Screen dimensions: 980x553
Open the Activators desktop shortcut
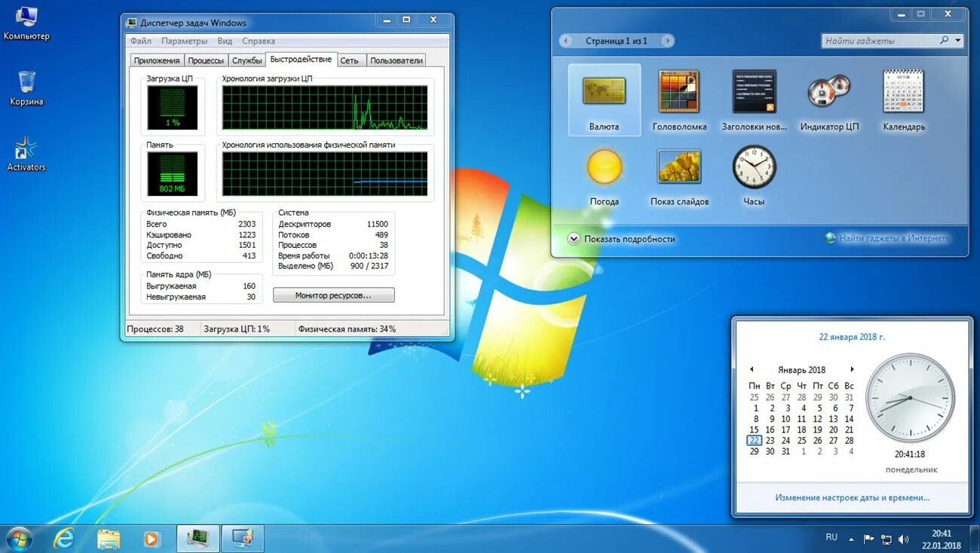pos(26,154)
